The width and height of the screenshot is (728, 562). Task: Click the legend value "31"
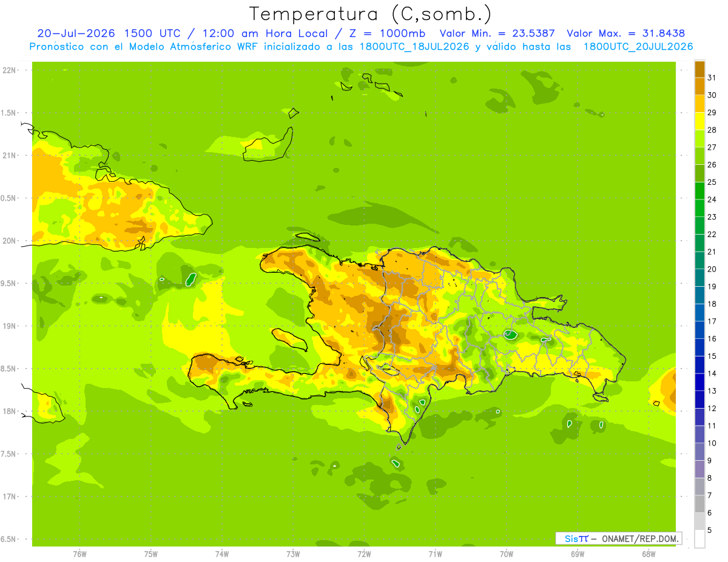point(712,78)
